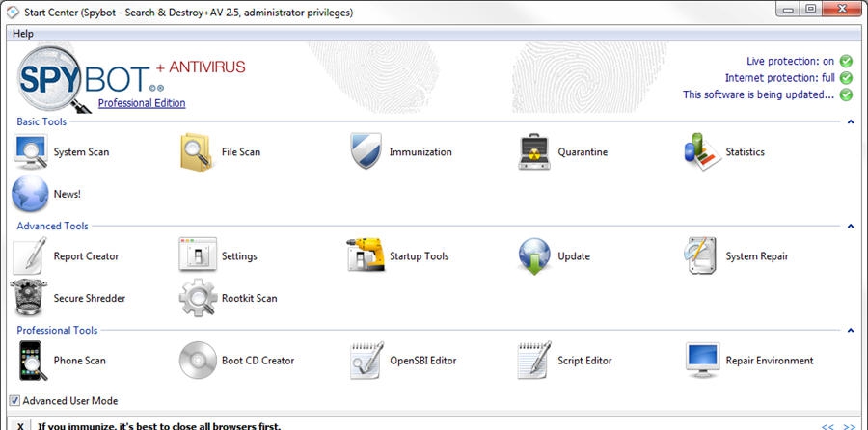Open the OpenSBI Editor icon
This screenshot has height=430, width=868.
[366, 361]
